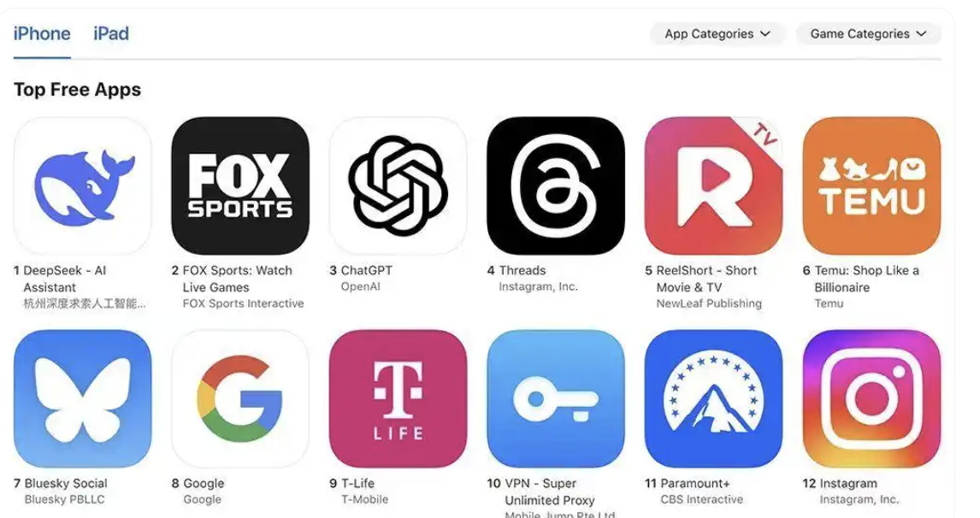Open the orange Temu app icon
The image size is (980, 518).
[871, 185]
